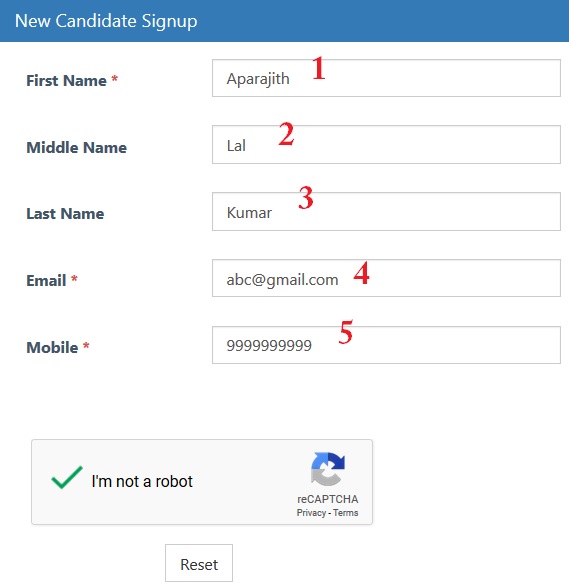
Task: Click the Email label
Action: coord(46,281)
